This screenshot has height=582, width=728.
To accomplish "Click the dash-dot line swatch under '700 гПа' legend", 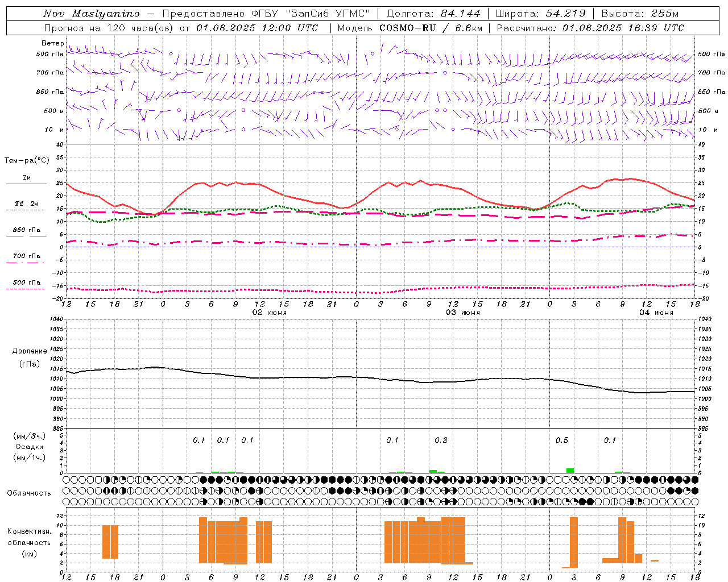I will [x=25, y=263].
